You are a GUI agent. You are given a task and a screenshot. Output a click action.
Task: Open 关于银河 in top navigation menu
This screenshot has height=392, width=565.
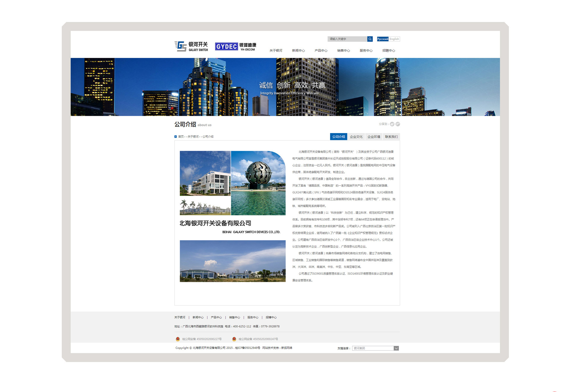[x=276, y=50]
